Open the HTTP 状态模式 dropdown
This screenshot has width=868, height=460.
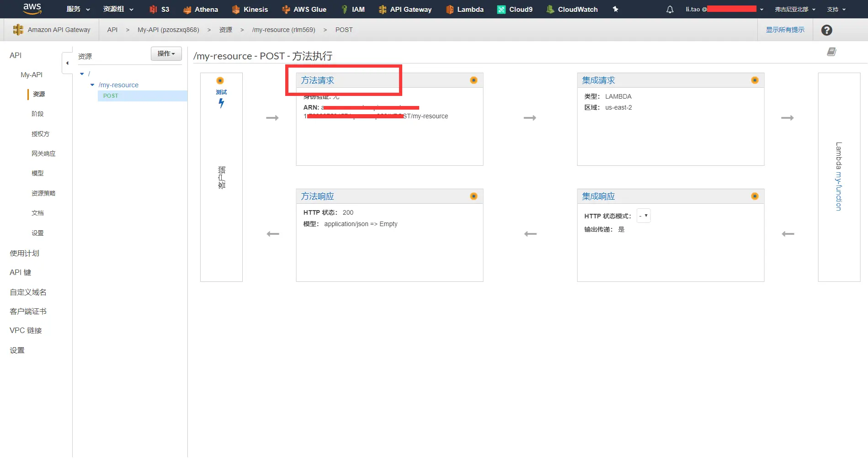[644, 216]
